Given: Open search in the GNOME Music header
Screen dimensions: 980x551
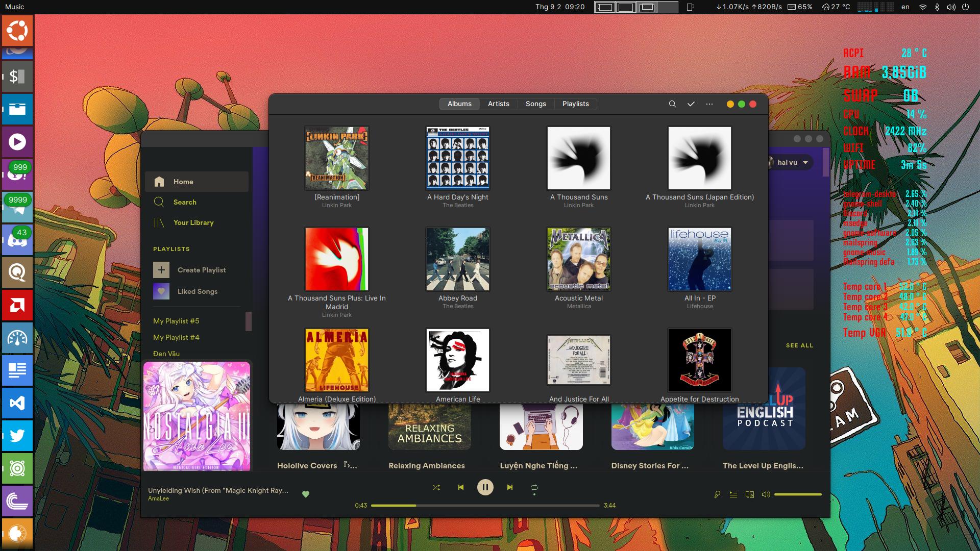Looking at the screenshot, I should [672, 104].
